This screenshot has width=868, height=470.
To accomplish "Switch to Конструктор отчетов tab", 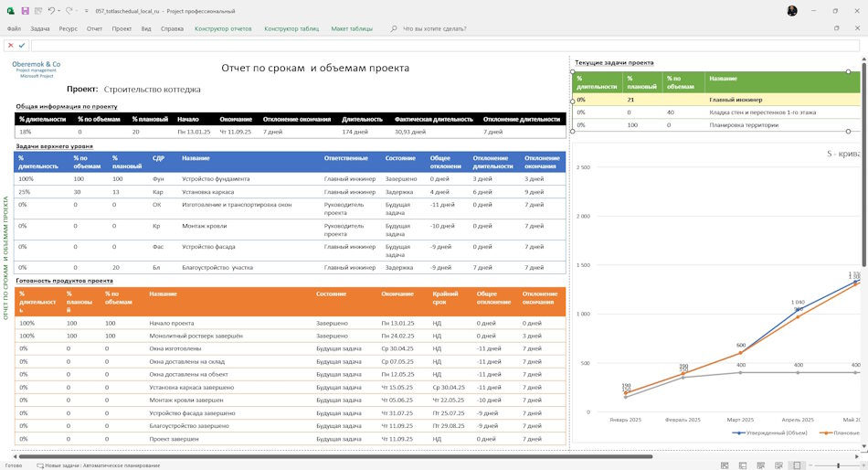I will [x=223, y=28].
